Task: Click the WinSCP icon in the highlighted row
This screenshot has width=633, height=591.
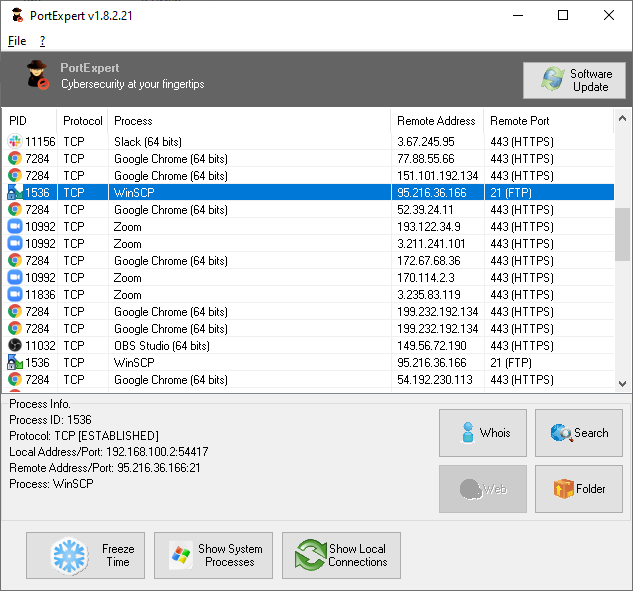Action: coord(15,192)
